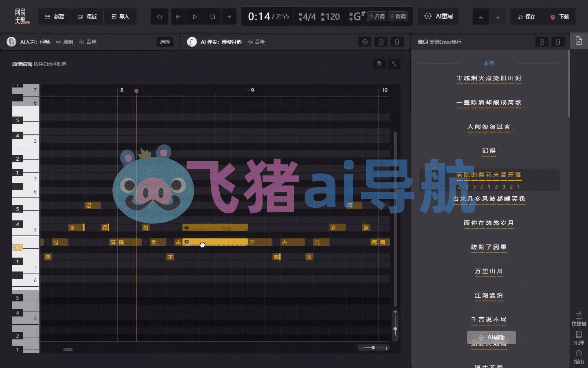The width and height of the screenshot is (588, 368).
Task: Click the horizontal zoom slider handle
Action: (x=373, y=348)
